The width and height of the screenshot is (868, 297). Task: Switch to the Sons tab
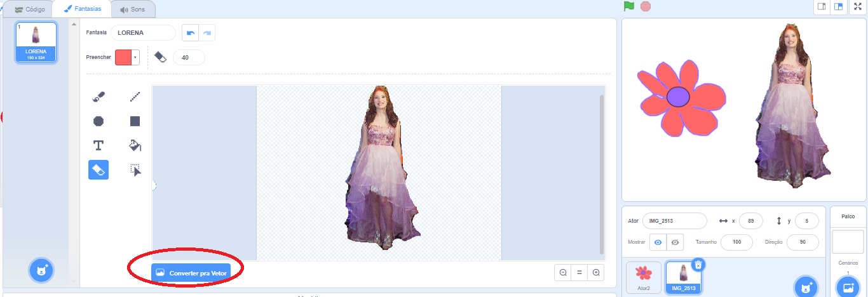pyautogui.click(x=132, y=10)
